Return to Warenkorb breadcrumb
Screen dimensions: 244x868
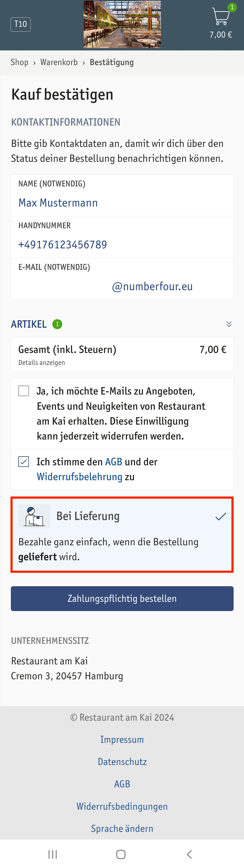coord(59,62)
